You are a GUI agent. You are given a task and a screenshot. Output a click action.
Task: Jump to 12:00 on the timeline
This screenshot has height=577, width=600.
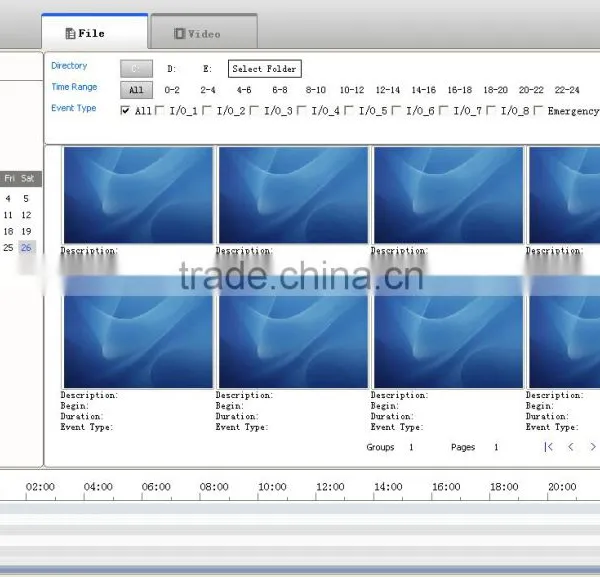[330, 487]
